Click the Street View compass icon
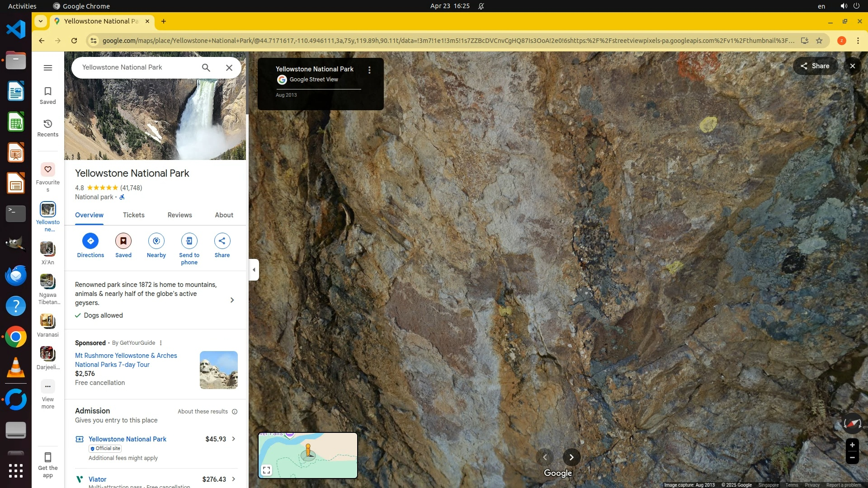 click(x=852, y=423)
